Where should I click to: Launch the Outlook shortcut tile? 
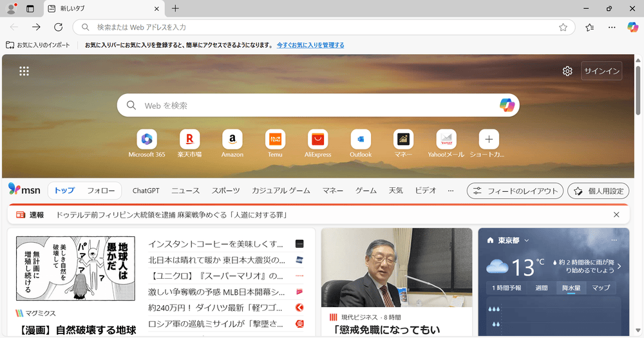pos(361,139)
